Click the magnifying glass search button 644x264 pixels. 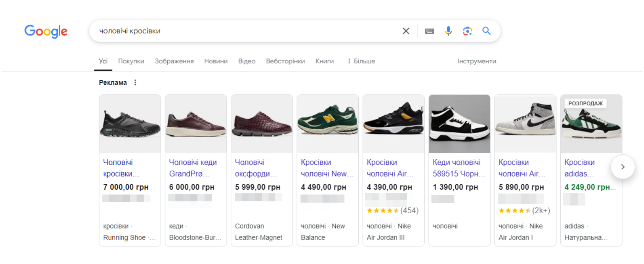coord(486,31)
